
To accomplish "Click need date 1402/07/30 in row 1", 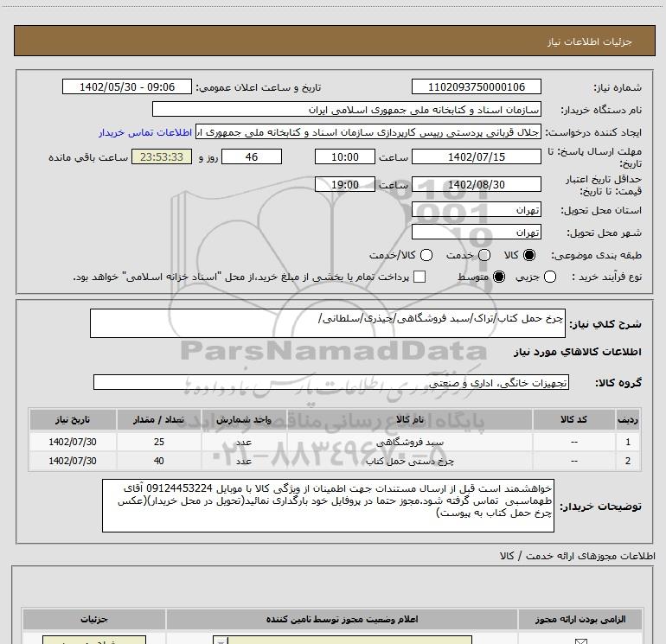I will click(x=73, y=442).
